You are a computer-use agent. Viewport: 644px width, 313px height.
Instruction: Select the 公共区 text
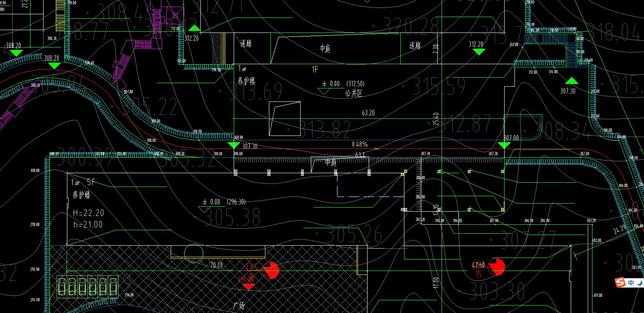click(x=354, y=94)
